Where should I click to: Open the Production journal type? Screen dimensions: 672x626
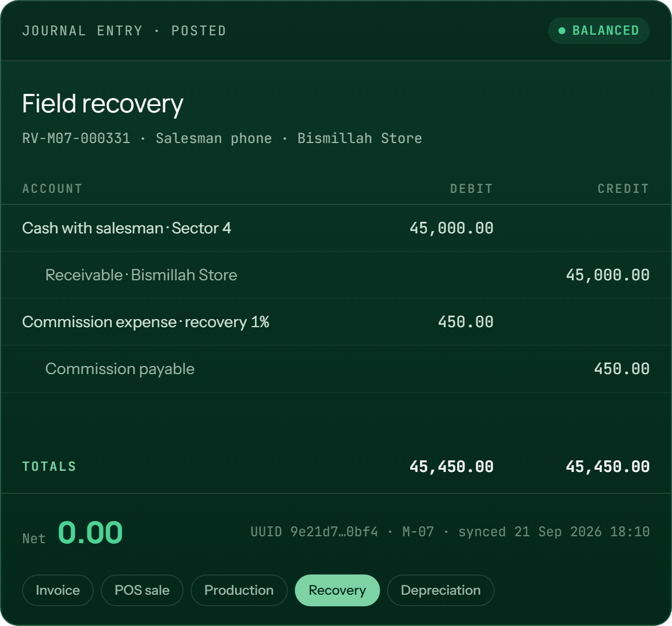click(239, 590)
